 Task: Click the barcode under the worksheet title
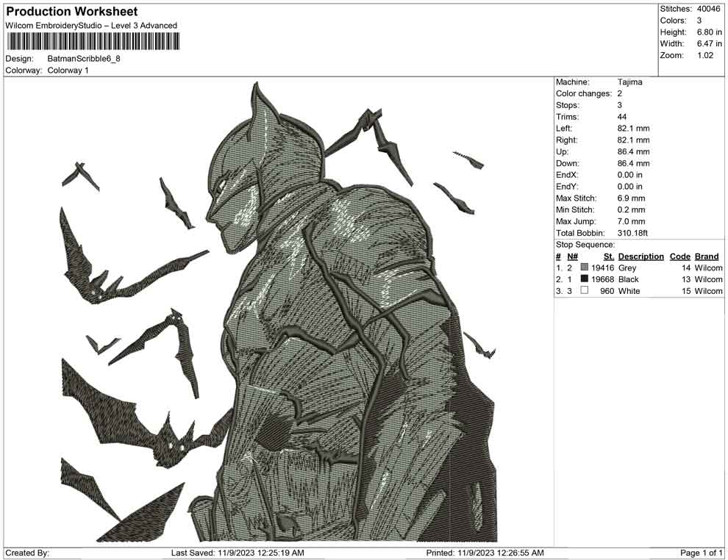[x=92, y=40]
